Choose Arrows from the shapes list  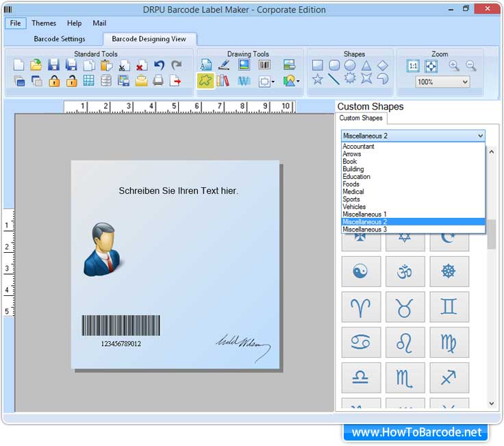(x=413, y=153)
